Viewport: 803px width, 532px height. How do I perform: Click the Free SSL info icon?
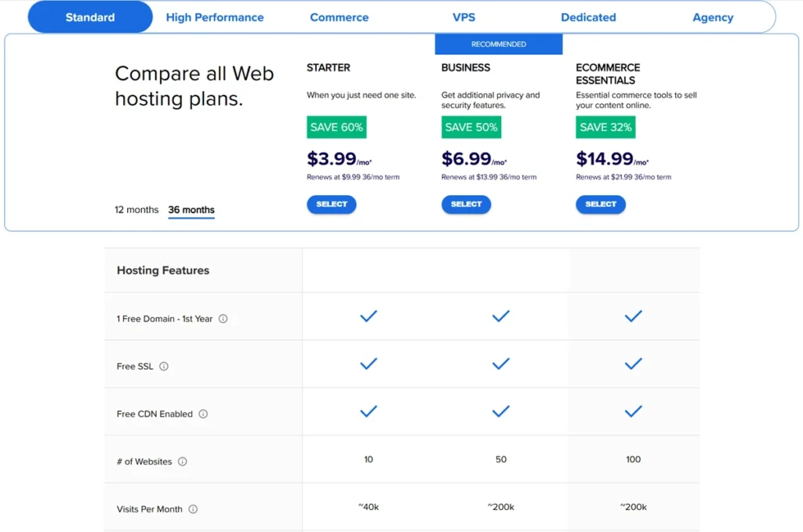click(x=163, y=365)
